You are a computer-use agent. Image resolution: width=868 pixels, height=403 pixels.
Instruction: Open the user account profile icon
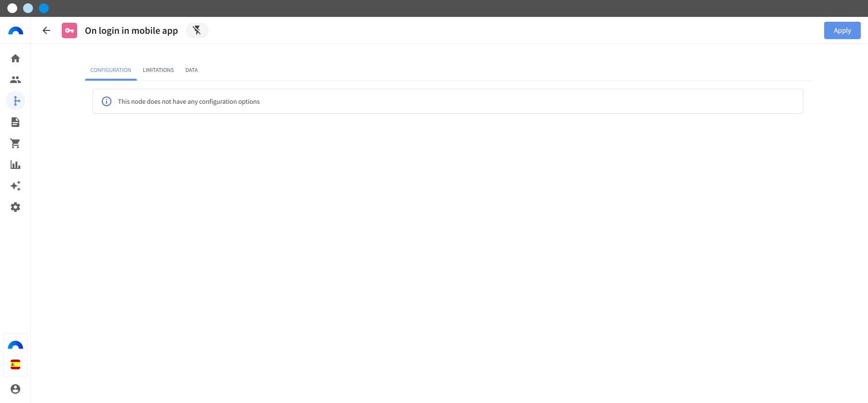15,389
